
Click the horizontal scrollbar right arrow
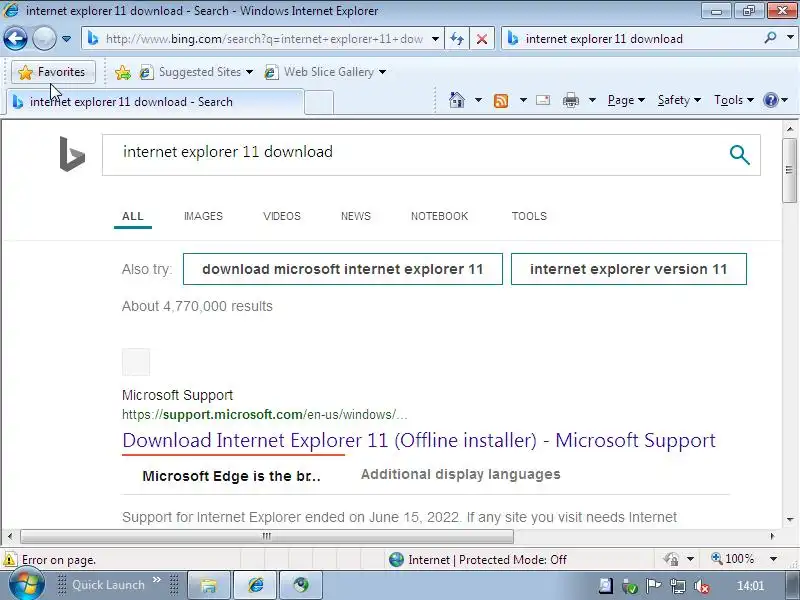(x=772, y=536)
